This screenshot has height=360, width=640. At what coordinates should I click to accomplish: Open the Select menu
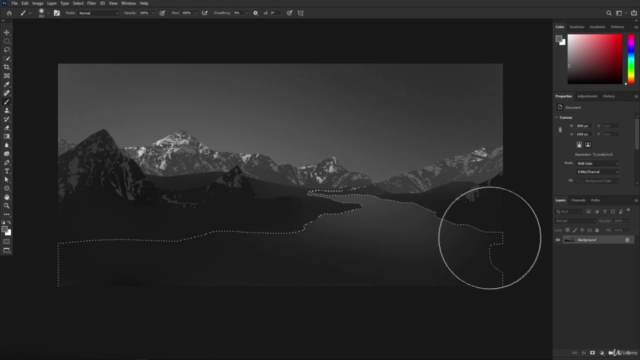pos(78,3)
